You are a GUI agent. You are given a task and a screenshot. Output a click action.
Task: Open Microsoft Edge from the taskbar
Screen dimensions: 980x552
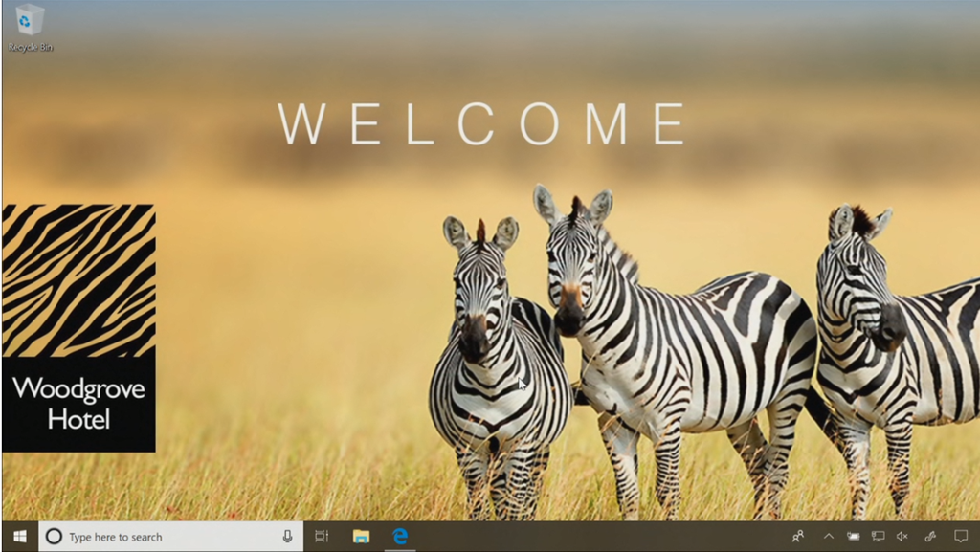400,536
